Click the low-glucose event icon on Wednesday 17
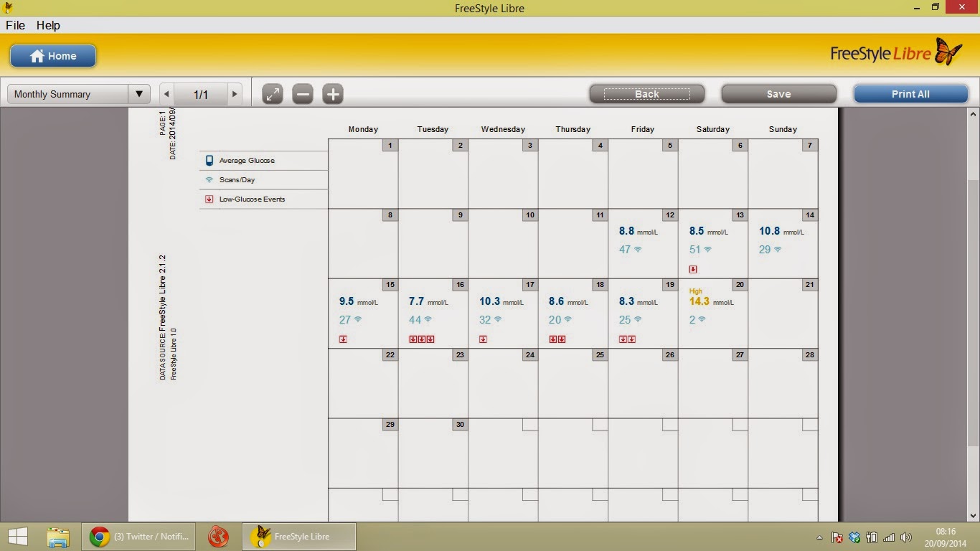 [483, 339]
